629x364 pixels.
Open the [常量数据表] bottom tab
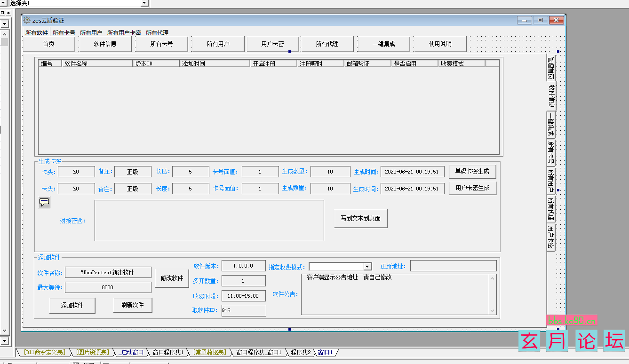click(x=209, y=352)
